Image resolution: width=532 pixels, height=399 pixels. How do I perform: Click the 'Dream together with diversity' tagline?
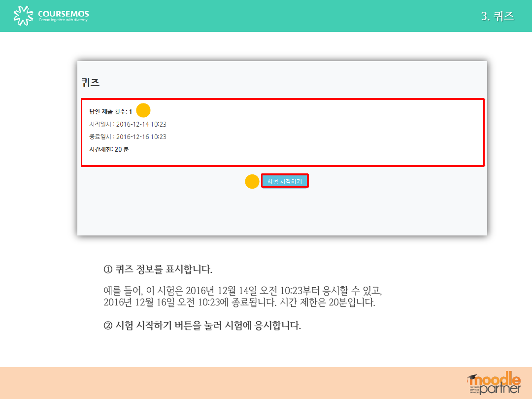coord(63,21)
